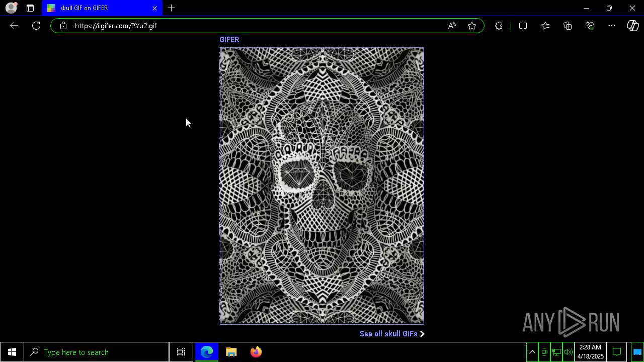Close the skull GIF on GIFER tab

tap(154, 8)
